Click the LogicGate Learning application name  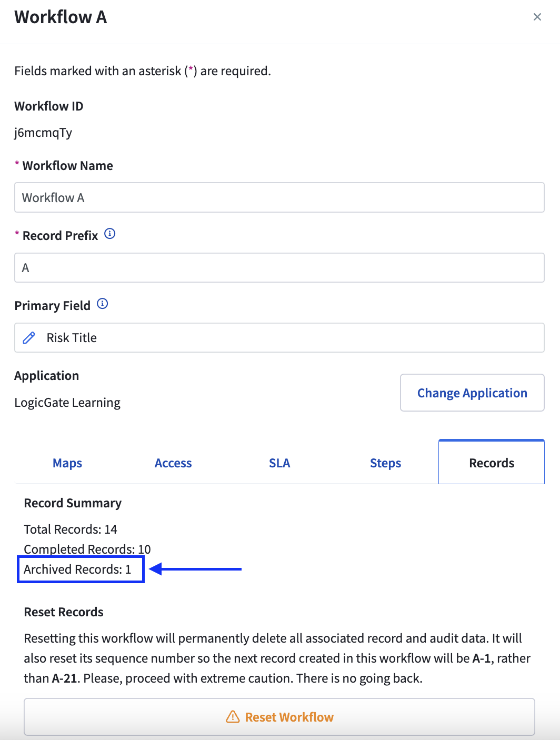[67, 403]
